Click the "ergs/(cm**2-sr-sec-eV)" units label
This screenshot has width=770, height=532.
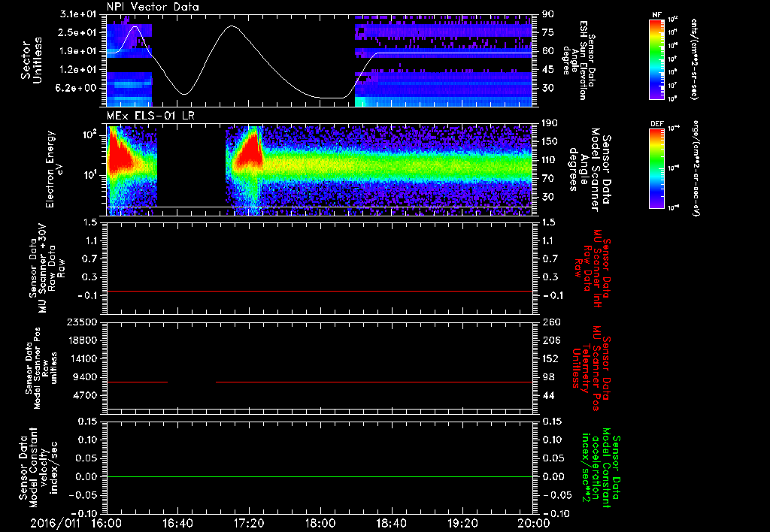click(696, 169)
